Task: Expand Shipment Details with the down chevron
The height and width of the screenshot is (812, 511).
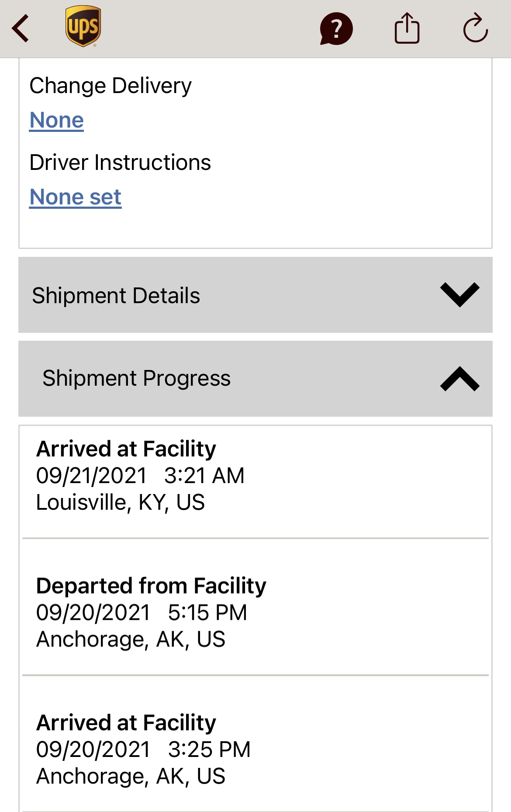Action: tap(459, 295)
